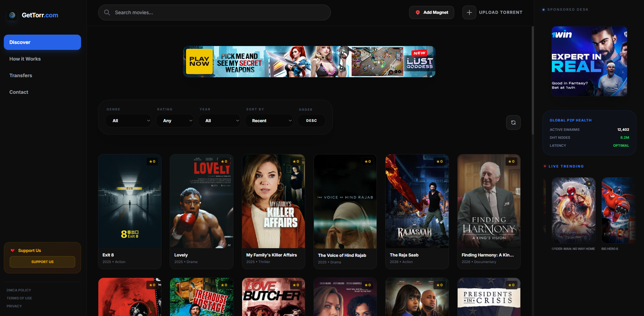Open the Genre dropdown set to All

[129, 120]
